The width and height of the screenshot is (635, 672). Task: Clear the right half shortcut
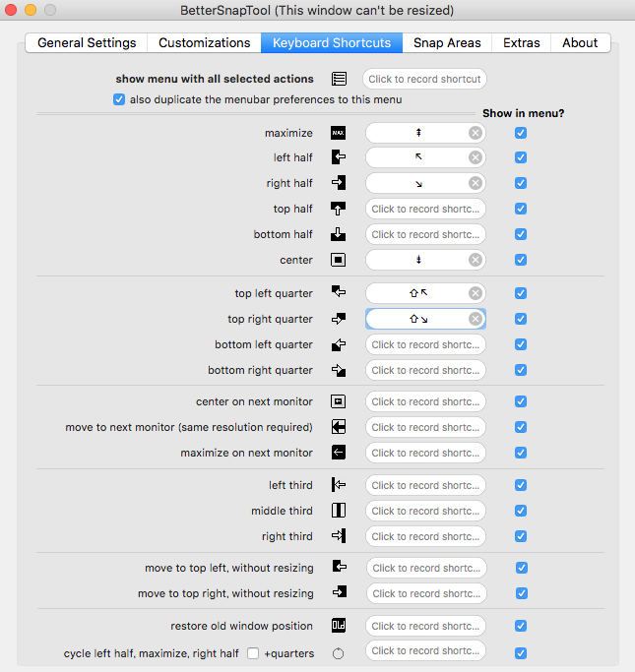(476, 183)
